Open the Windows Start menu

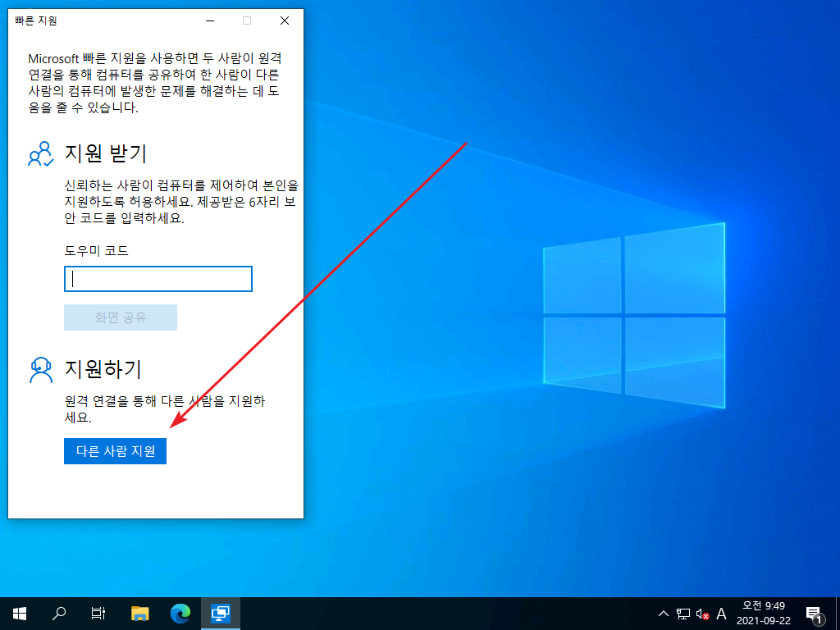point(20,614)
